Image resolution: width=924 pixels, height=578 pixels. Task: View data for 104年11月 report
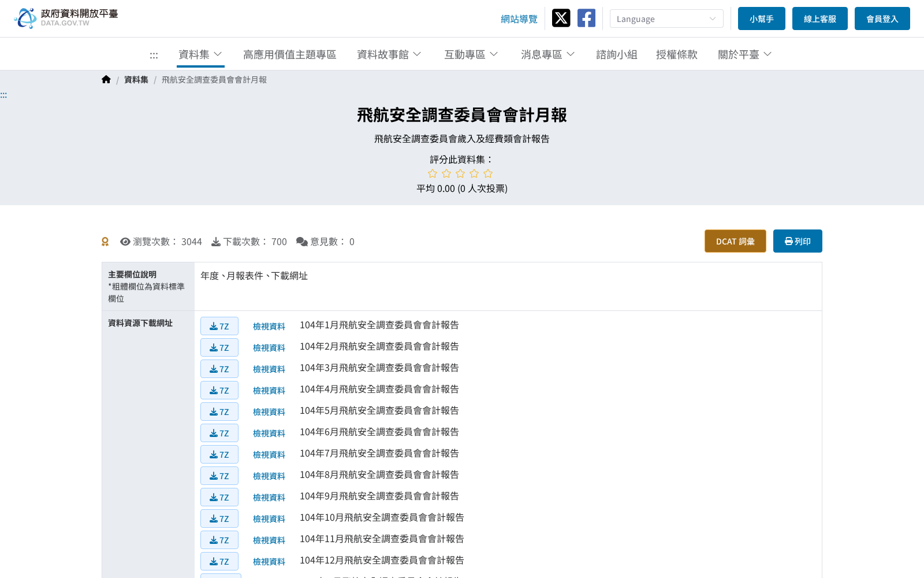(269, 540)
